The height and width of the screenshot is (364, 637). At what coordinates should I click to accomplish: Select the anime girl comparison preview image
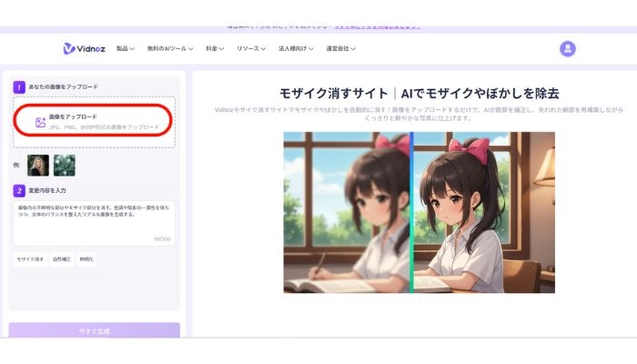[x=420, y=212]
